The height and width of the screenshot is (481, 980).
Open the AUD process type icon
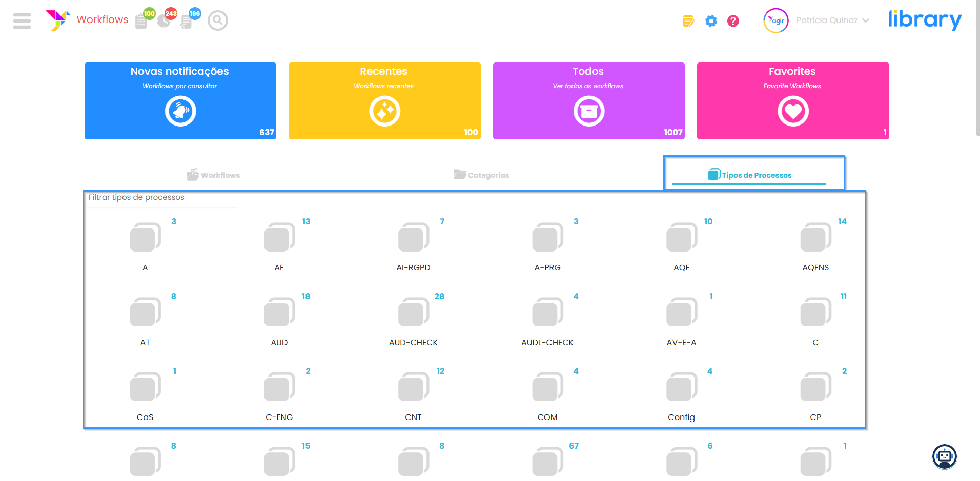[279, 312]
